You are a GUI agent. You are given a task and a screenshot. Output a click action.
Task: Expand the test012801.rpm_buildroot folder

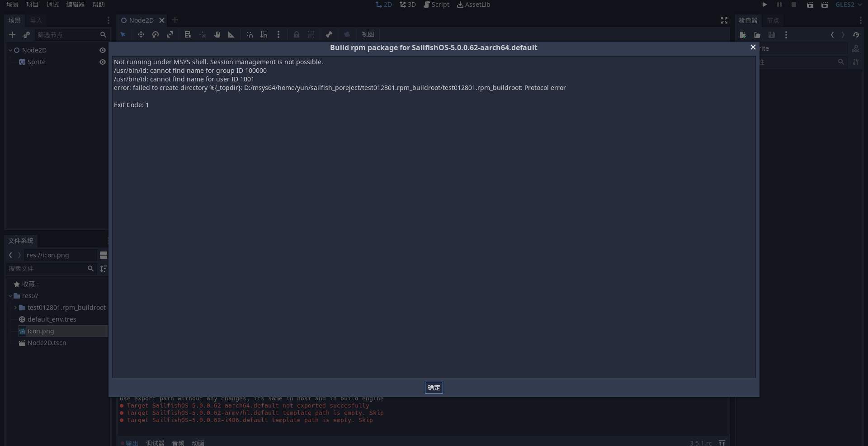[15, 308]
